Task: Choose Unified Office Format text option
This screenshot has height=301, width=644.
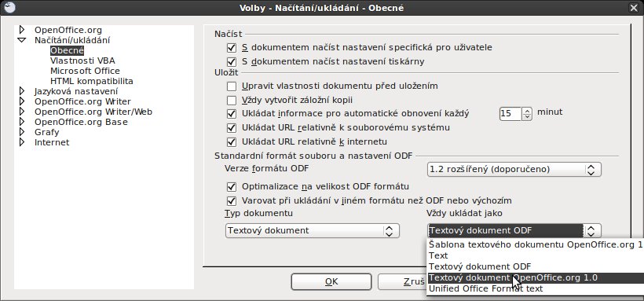Action: (x=536, y=288)
